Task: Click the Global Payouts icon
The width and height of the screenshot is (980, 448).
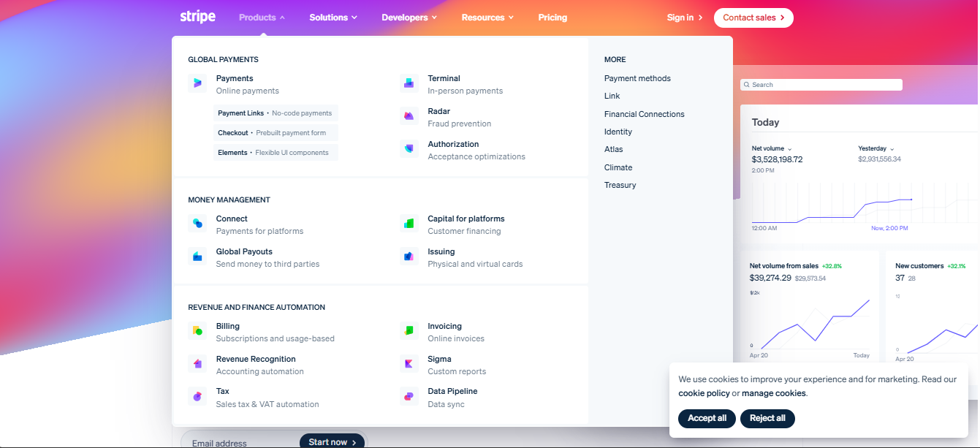Action: [197, 257]
